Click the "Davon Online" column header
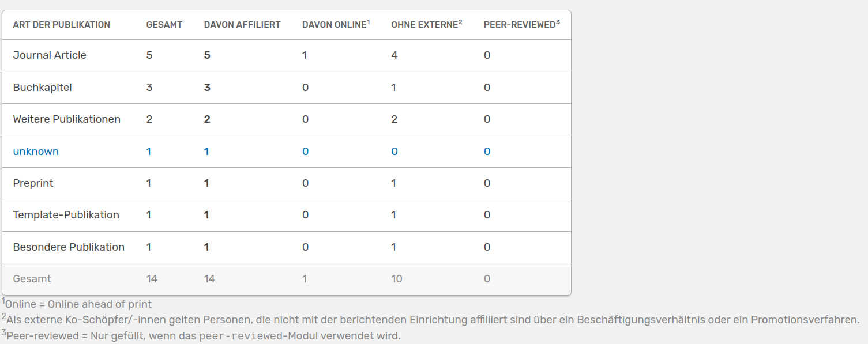Screen dimensions: 868x344 335,25
